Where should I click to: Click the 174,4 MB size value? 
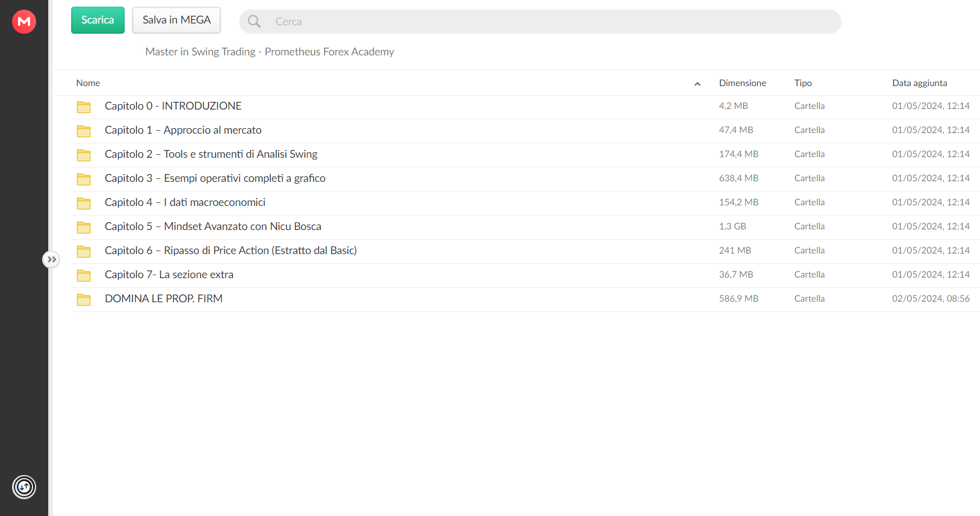tap(738, 154)
